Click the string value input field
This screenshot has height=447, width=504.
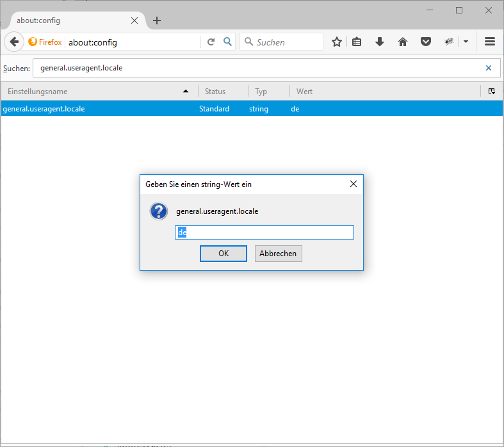coord(264,232)
